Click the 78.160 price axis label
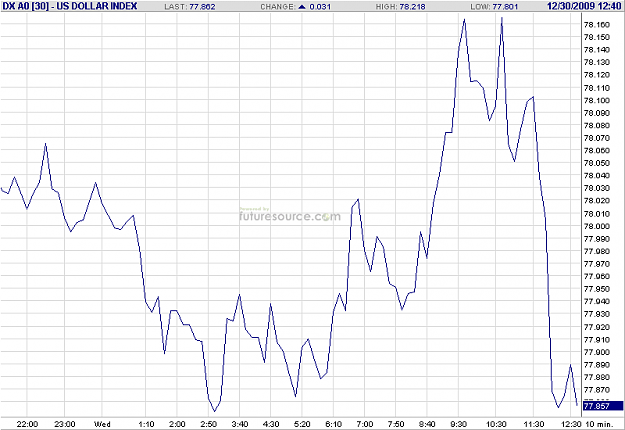625x430 pixels. pos(597,25)
